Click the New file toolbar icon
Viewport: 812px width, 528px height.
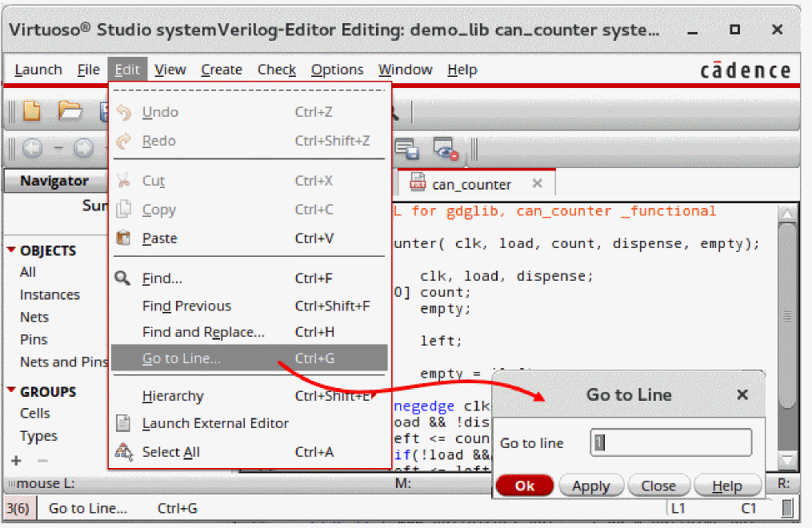point(31,110)
